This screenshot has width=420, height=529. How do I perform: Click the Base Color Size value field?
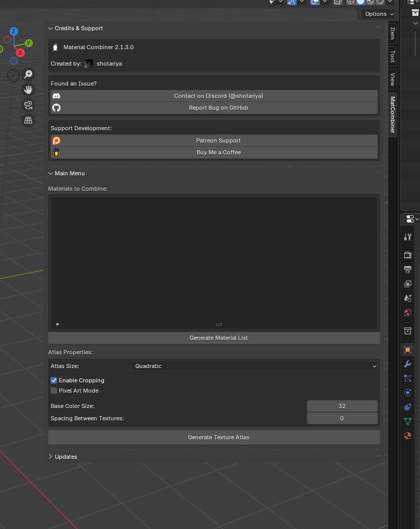[342, 405]
